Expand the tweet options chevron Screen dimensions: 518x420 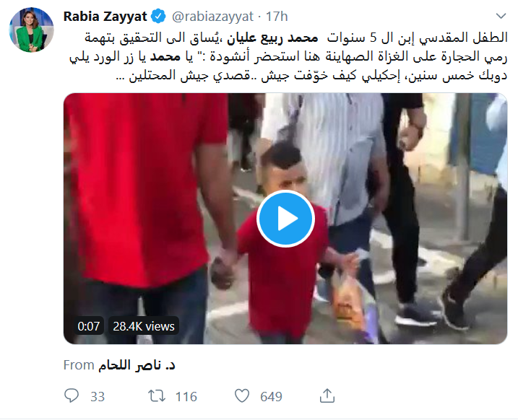(x=501, y=16)
